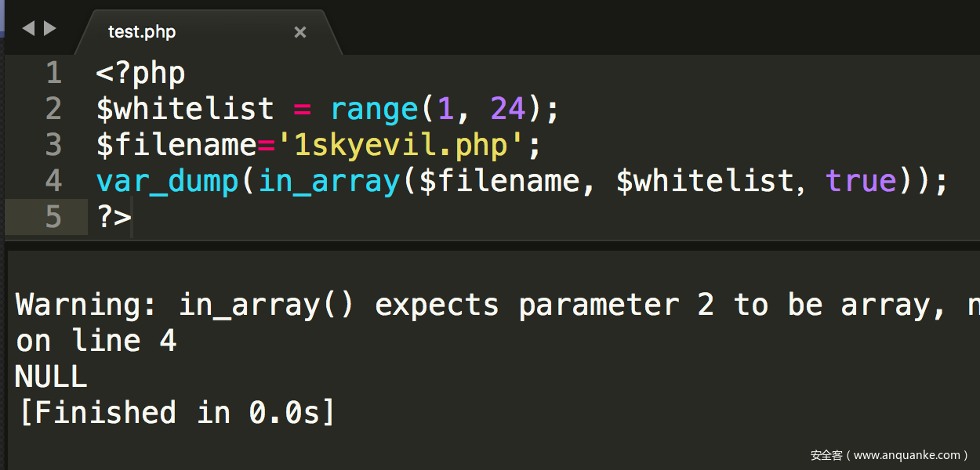Click the previous tab left arrow
The image size is (980, 470).
click(x=28, y=29)
